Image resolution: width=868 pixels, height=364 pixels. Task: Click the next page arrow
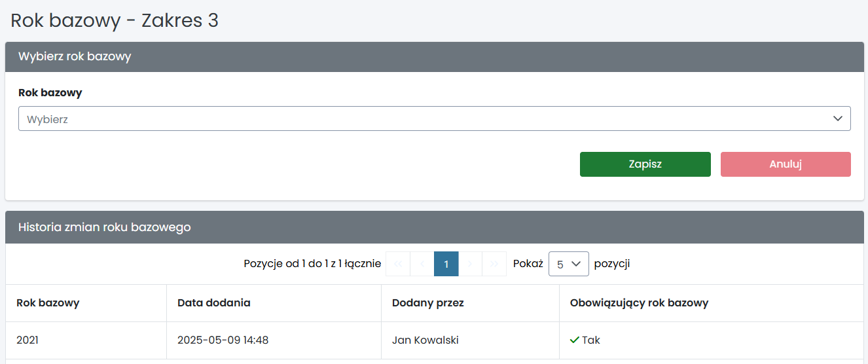[x=470, y=264]
